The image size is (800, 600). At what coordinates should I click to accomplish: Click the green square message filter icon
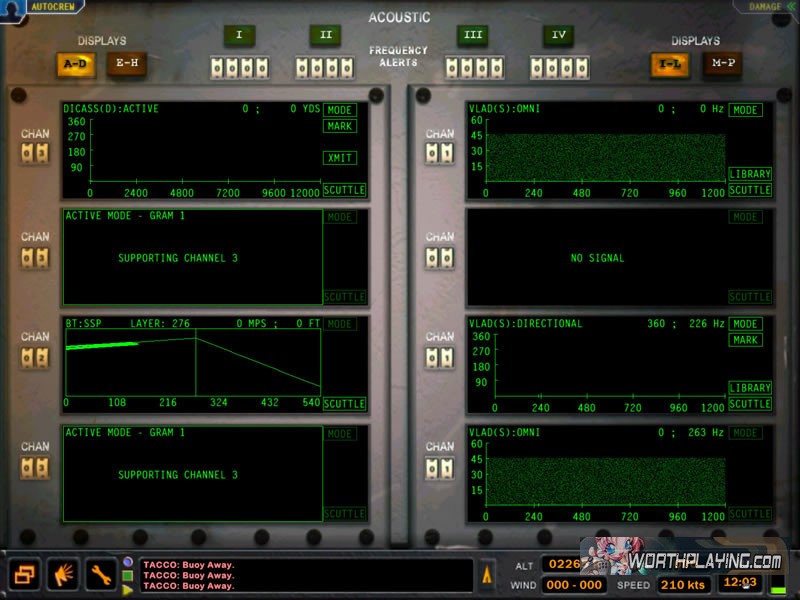(127, 575)
